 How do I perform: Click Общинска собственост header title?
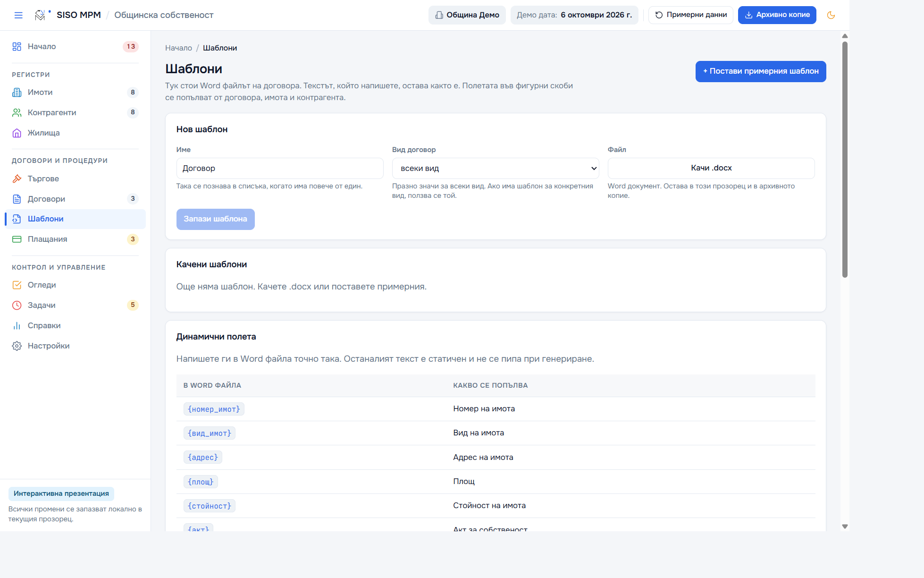pyautogui.click(x=164, y=15)
